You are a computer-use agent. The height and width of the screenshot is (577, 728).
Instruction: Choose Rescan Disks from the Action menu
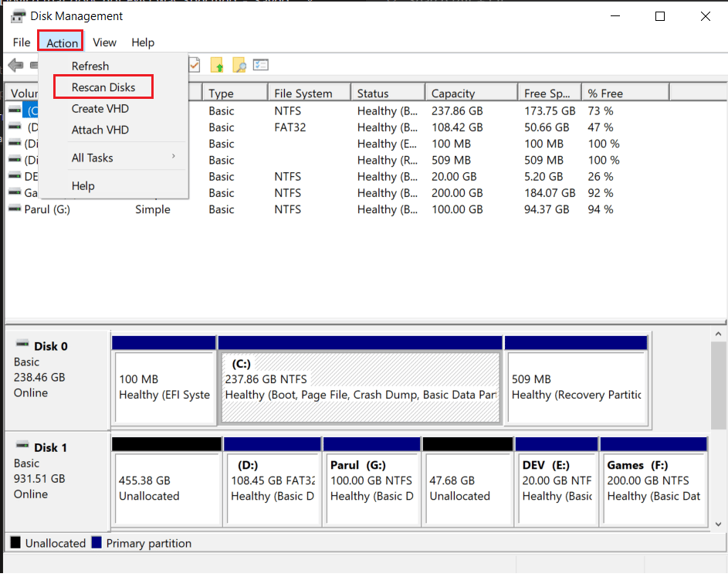click(103, 87)
